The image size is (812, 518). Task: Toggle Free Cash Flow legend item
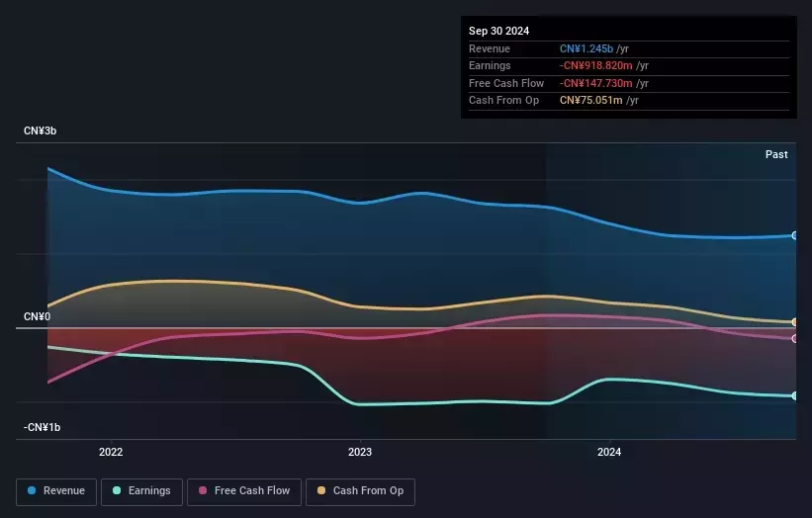click(243, 491)
